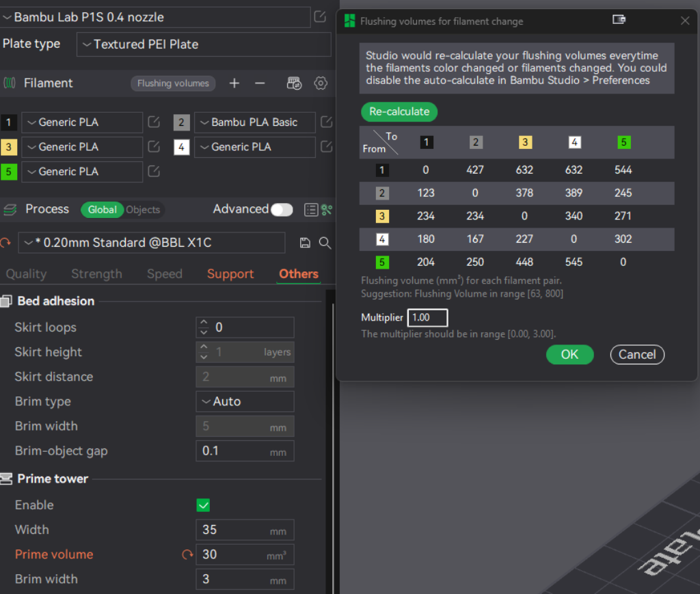Screen dimensions: 700x594
Task: Click filament 3 yellow color swatch
Action: (8, 147)
